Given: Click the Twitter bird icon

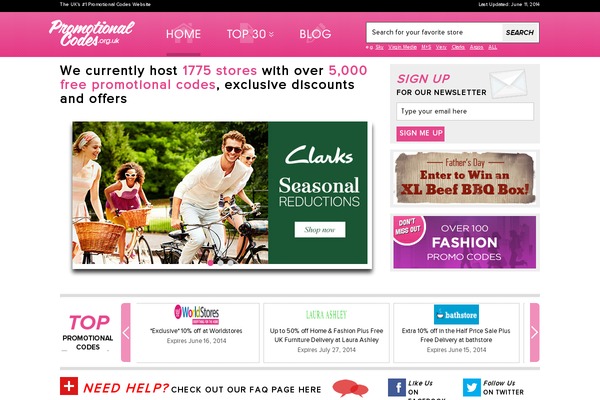Looking at the screenshot, I should click(471, 387).
